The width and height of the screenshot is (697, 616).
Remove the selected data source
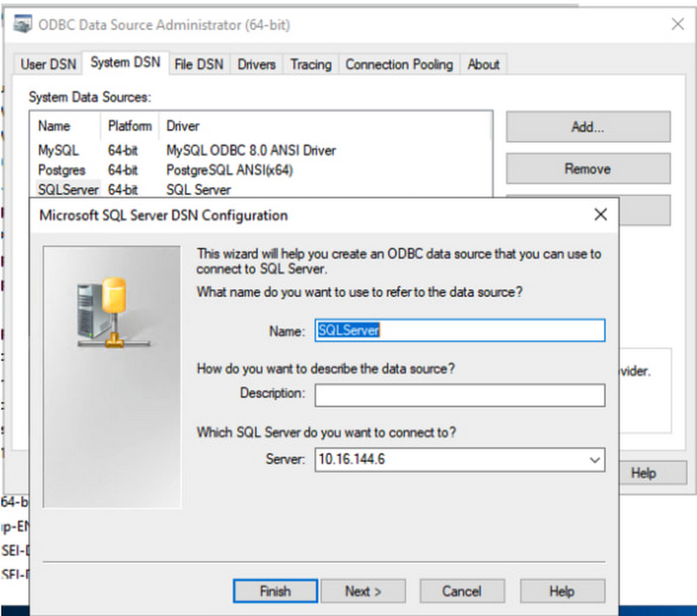click(x=588, y=169)
